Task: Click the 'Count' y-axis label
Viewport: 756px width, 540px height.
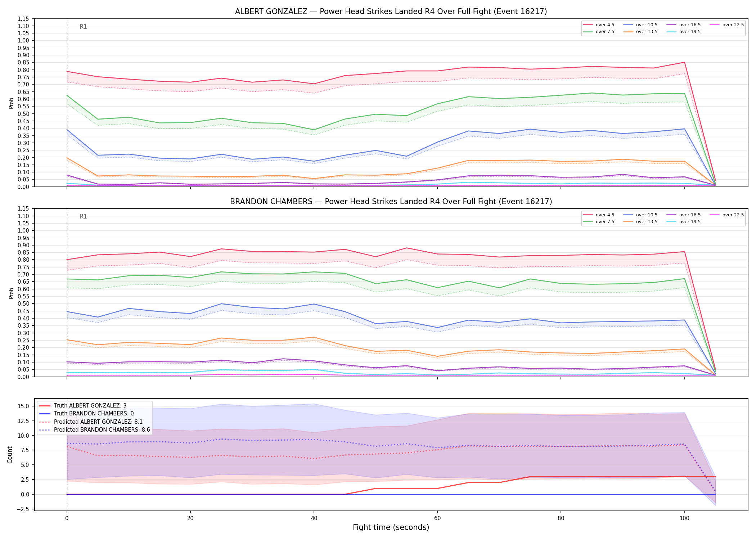Action: [10, 455]
